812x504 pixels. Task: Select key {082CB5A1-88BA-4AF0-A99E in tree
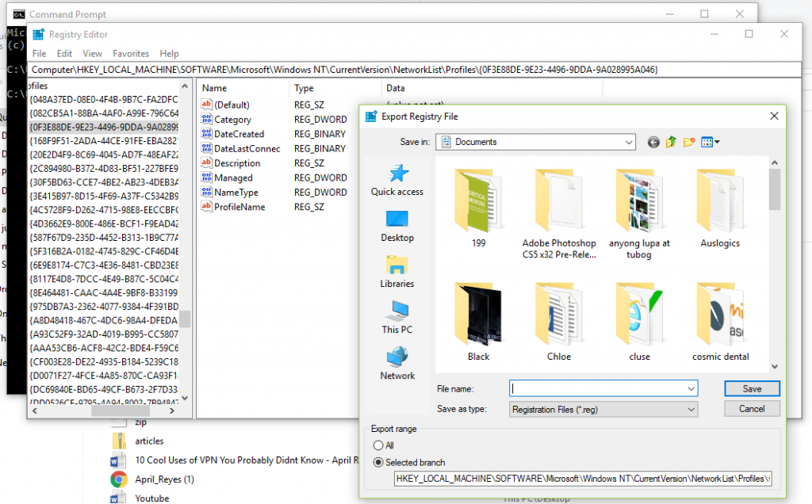click(104, 113)
